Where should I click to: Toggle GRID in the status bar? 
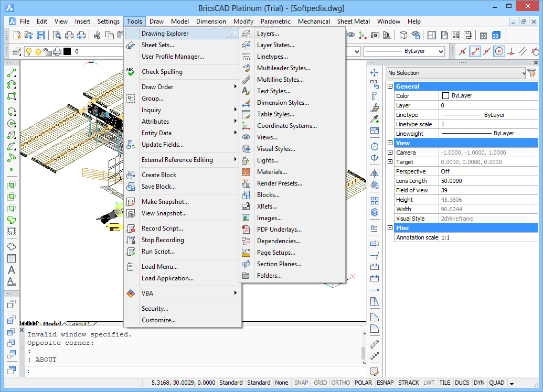pos(321,383)
